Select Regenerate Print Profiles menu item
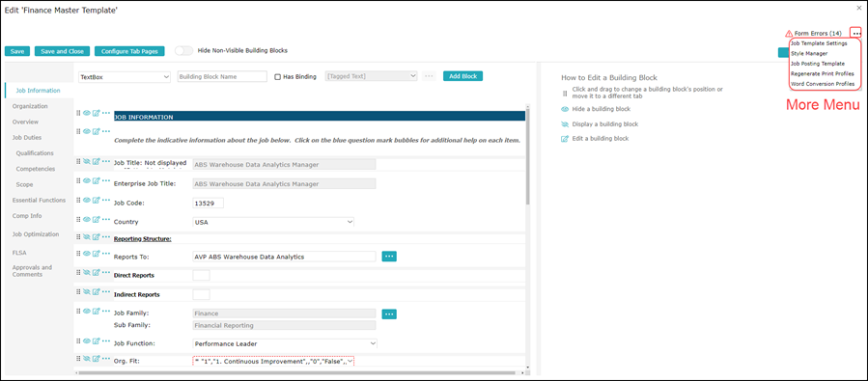This screenshot has width=868, height=381. (823, 73)
